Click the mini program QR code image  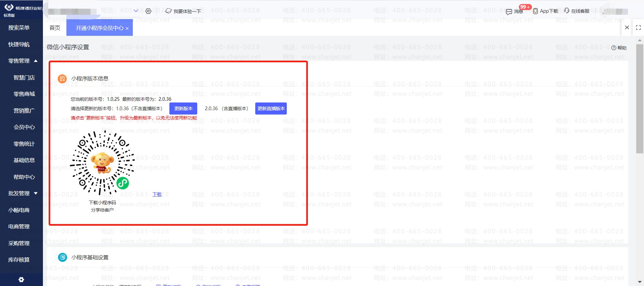[102, 163]
